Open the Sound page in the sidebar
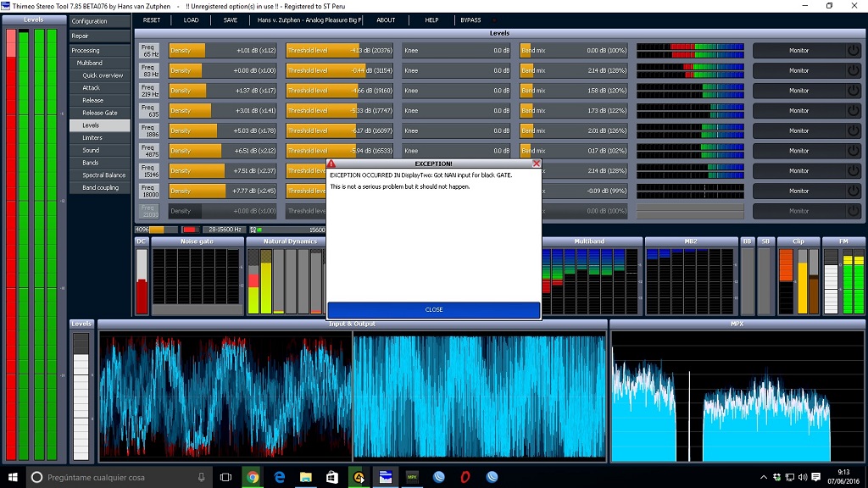 100,150
